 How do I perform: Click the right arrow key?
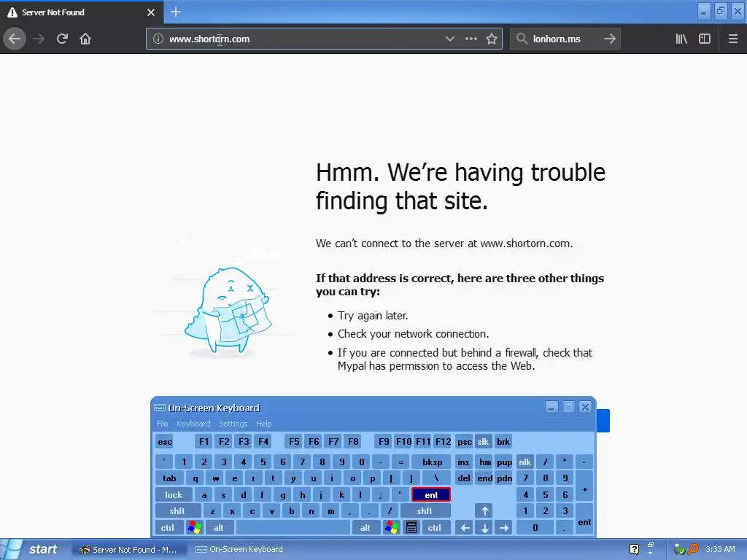504,528
